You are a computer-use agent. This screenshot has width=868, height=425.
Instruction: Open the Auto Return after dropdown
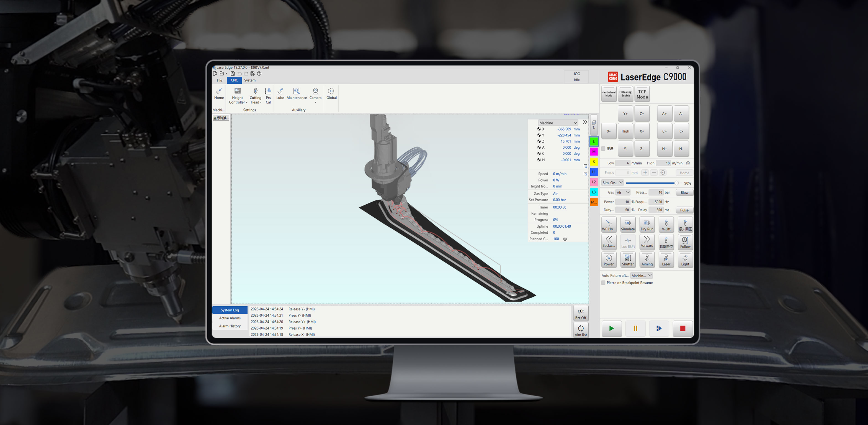[x=642, y=276]
